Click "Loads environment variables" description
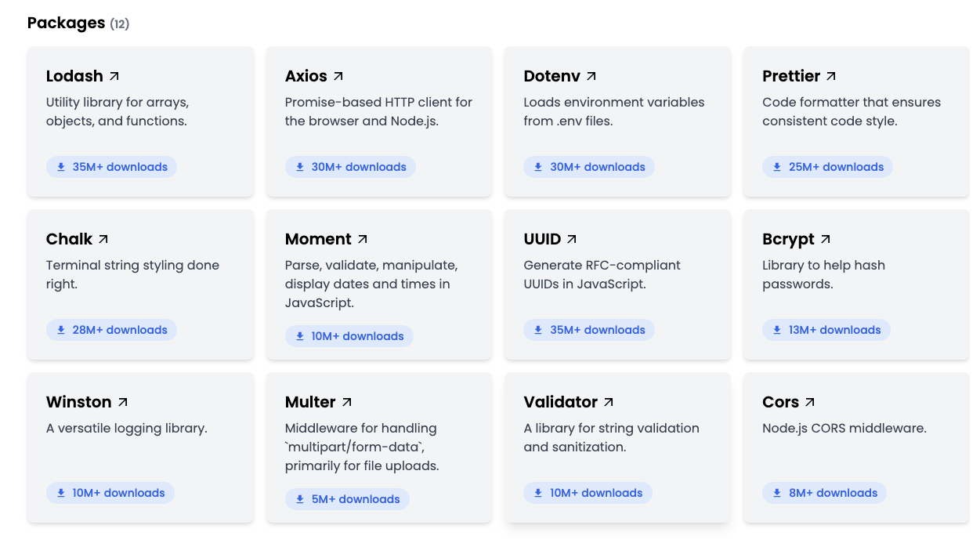Screen dimensions: 980x554 tap(614, 111)
